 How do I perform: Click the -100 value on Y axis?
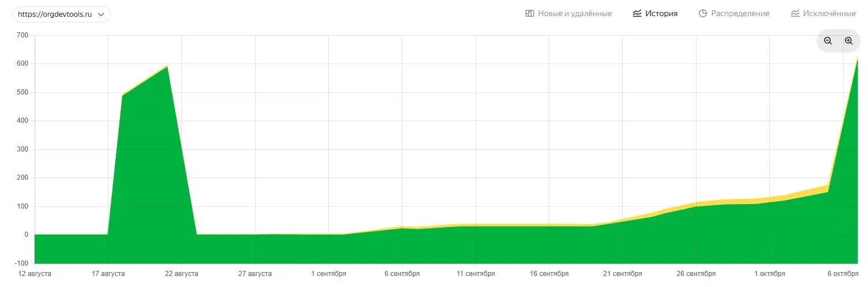point(21,263)
